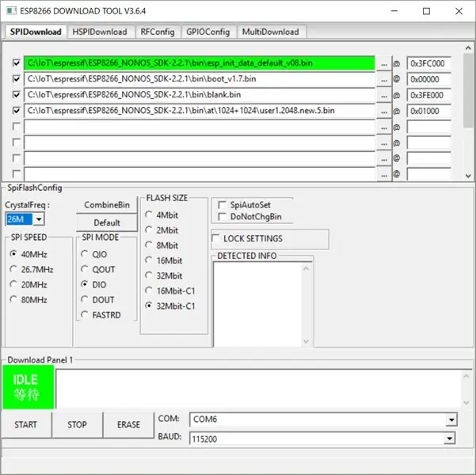This screenshot has height=475, width=476.
Task: Click the file list scrollbar thumb
Action: point(468,91)
